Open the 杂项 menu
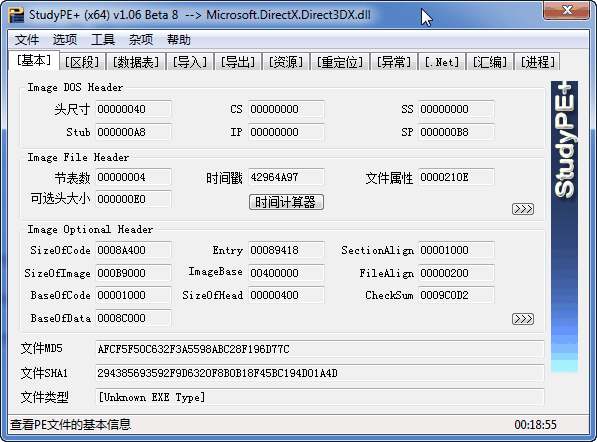Screen dimensions: 597x442 point(141,40)
